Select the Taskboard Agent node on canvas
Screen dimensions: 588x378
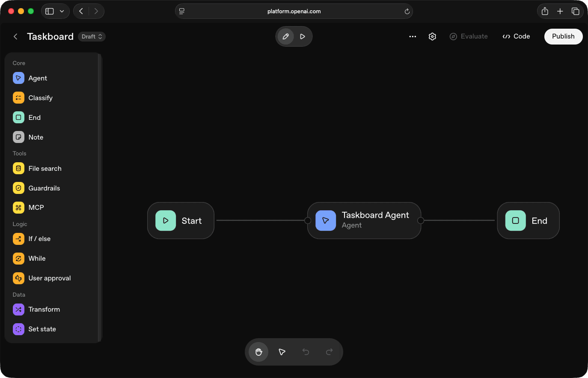[364, 220]
